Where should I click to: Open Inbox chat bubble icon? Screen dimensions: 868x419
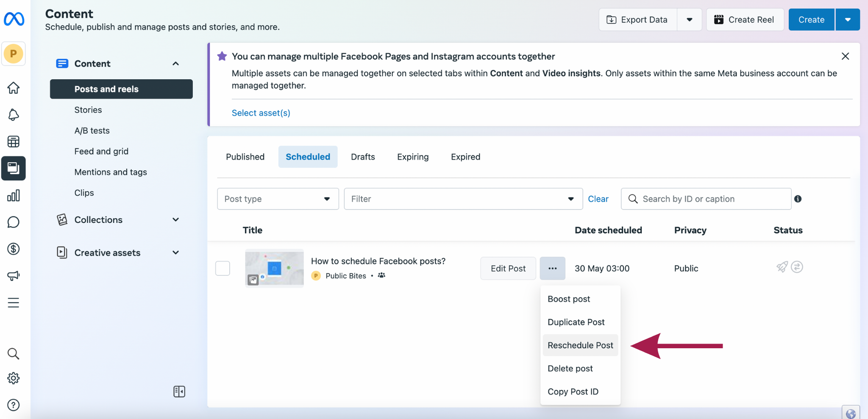(x=14, y=222)
